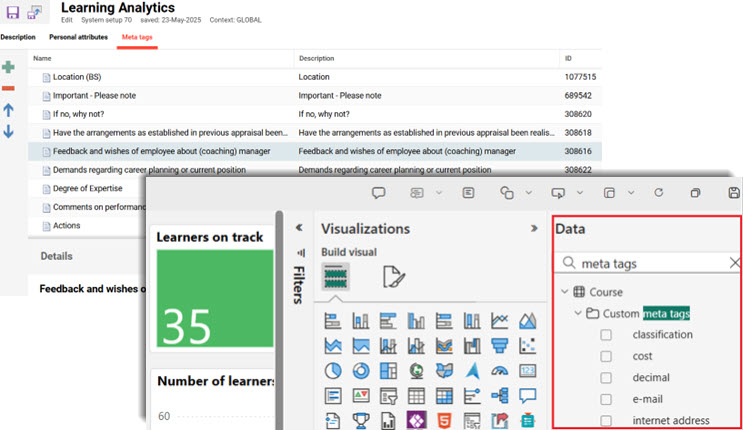Viewport: 743px width, 430px height.
Task: Click the purple save icon
Action: coord(14,12)
